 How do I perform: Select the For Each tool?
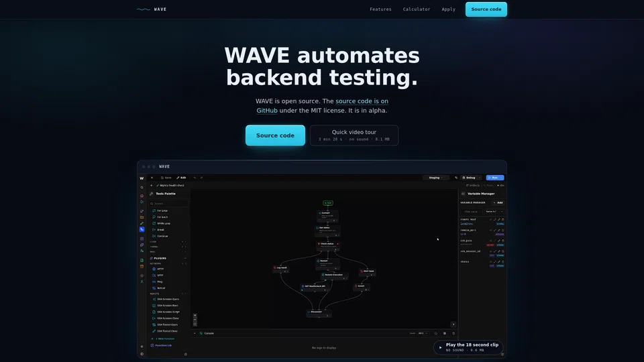coord(160,217)
